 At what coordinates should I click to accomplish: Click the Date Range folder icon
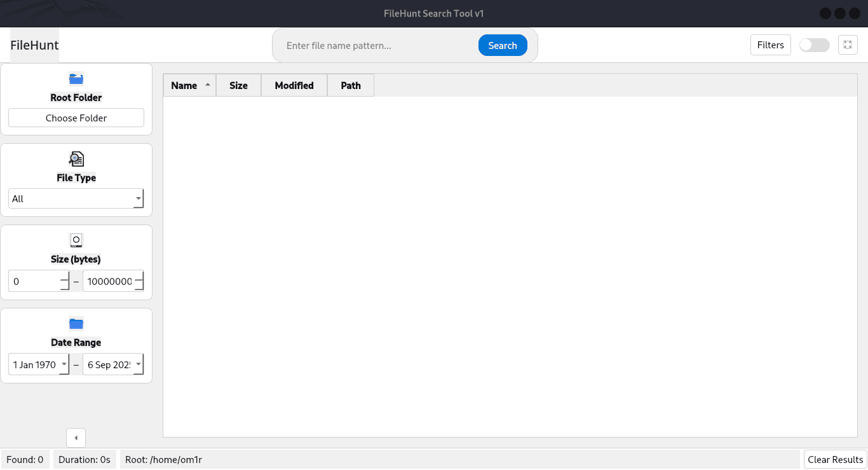[x=76, y=324]
